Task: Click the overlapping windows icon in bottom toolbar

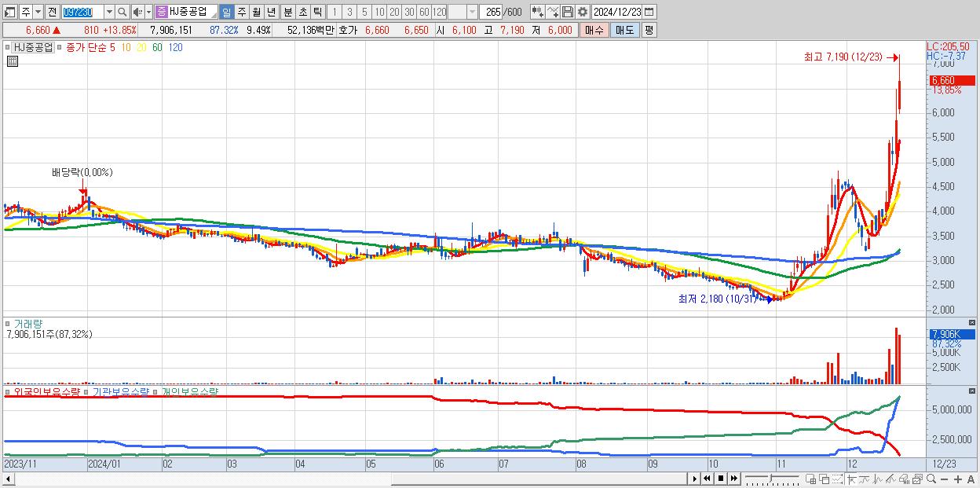Action: coord(824,479)
